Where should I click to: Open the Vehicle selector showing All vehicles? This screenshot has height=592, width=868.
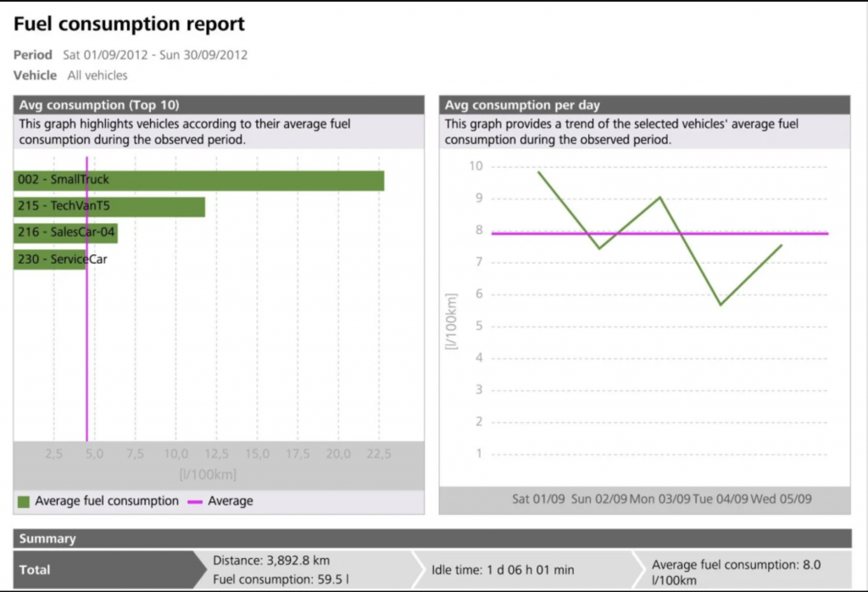pos(97,75)
